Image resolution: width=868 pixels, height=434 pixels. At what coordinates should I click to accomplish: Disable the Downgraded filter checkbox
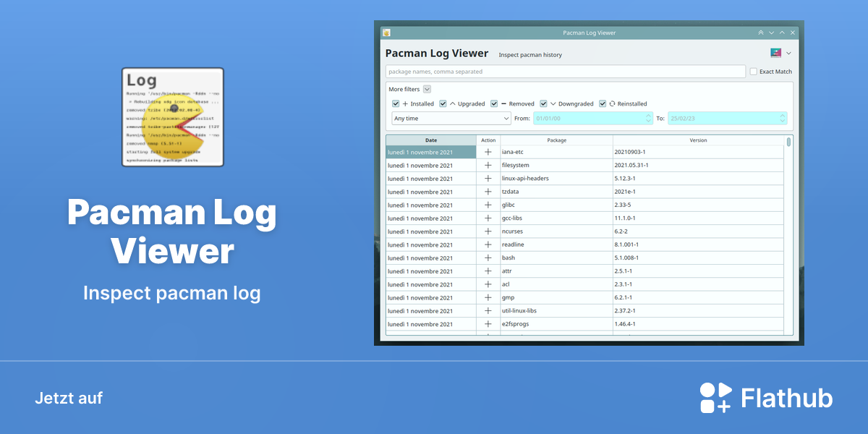coord(543,103)
